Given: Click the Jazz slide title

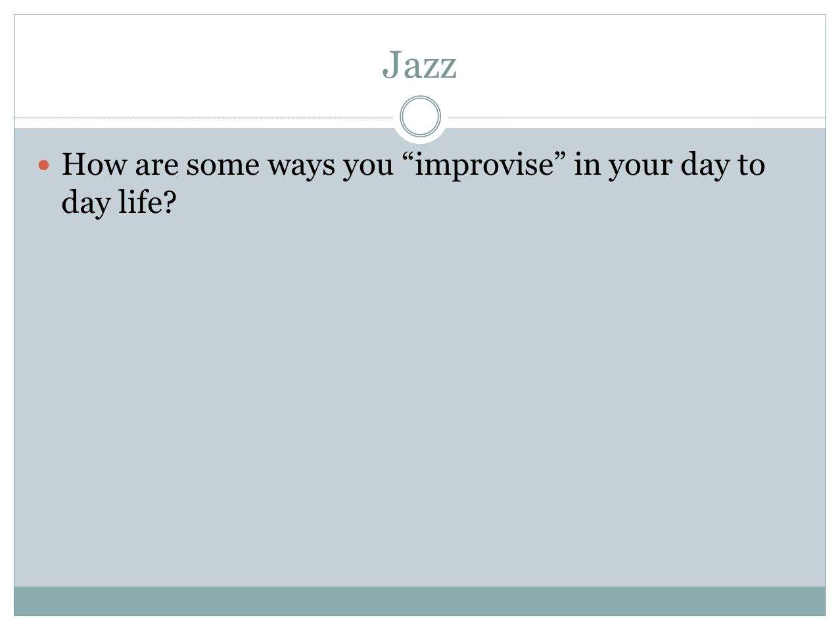Looking at the screenshot, I should click(x=419, y=65).
